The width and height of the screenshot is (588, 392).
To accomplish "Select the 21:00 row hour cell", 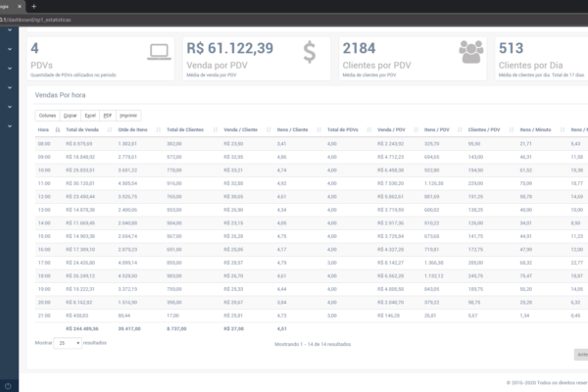I will [44, 316].
